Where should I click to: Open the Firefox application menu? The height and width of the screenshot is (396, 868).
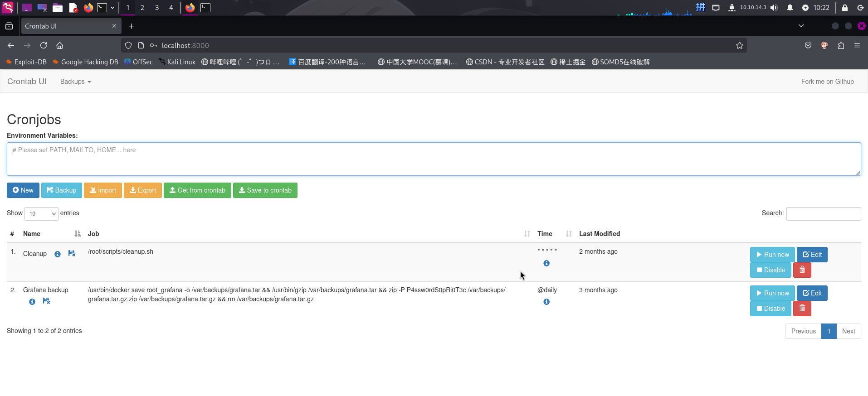[857, 45]
